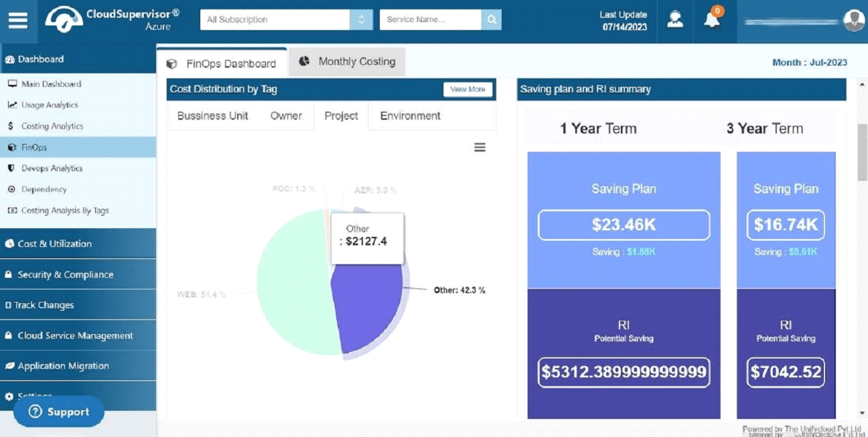The image size is (868, 437).
Task: Expand the Cloud Service Management section
Action: pos(78,335)
